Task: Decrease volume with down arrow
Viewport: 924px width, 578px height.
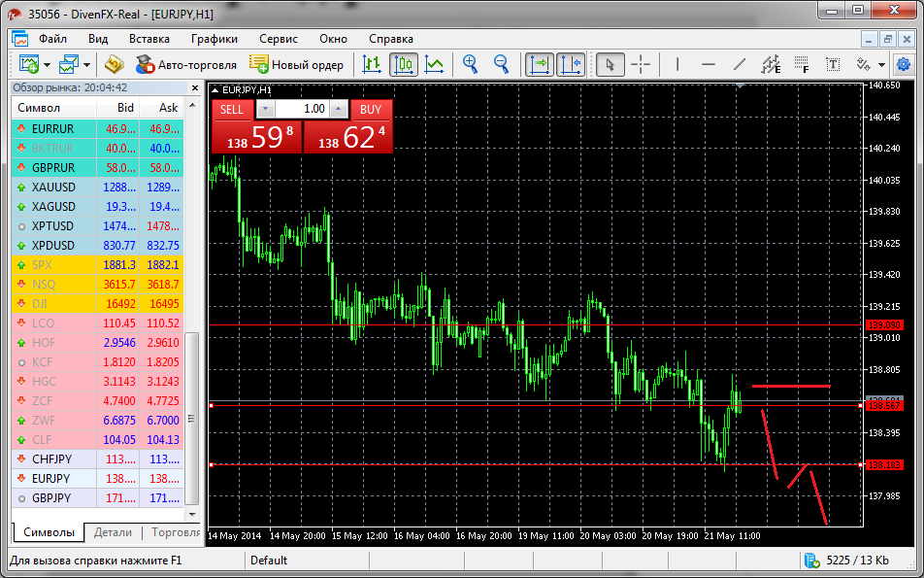Action: pos(266,109)
